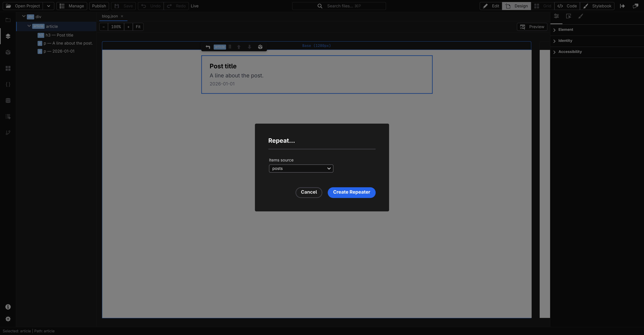Click the window duplicate icon top right
Screen dimensions: 644x335
tap(635, 6)
